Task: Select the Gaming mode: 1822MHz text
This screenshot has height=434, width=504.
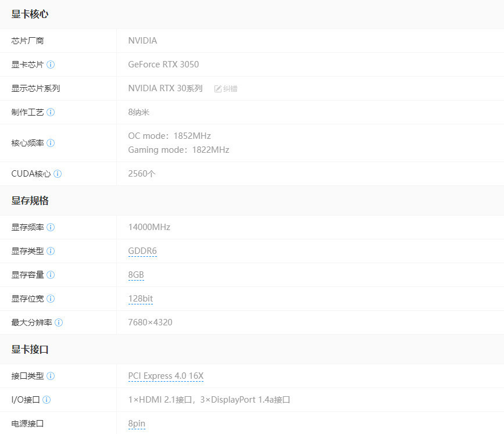Action: (x=178, y=150)
